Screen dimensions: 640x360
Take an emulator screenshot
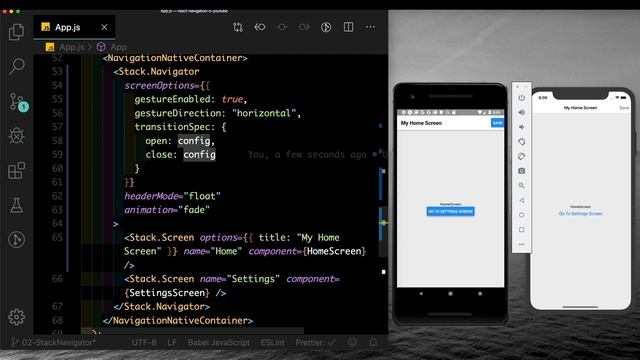(x=522, y=171)
